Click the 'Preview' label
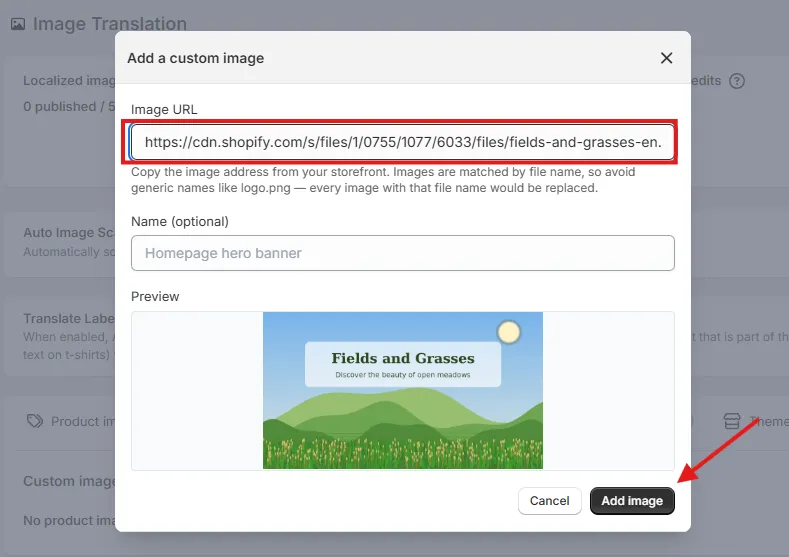This screenshot has width=789, height=557. click(155, 296)
